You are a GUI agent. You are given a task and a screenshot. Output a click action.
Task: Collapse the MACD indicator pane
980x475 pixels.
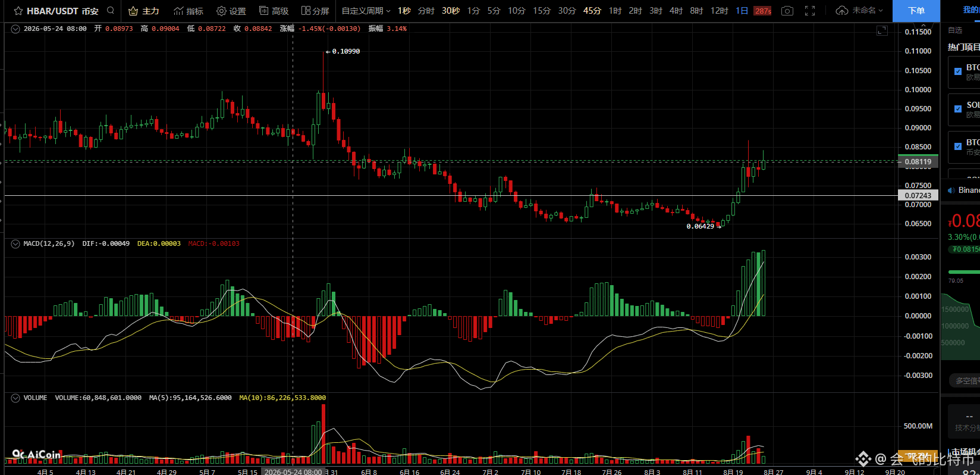coord(15,244)
